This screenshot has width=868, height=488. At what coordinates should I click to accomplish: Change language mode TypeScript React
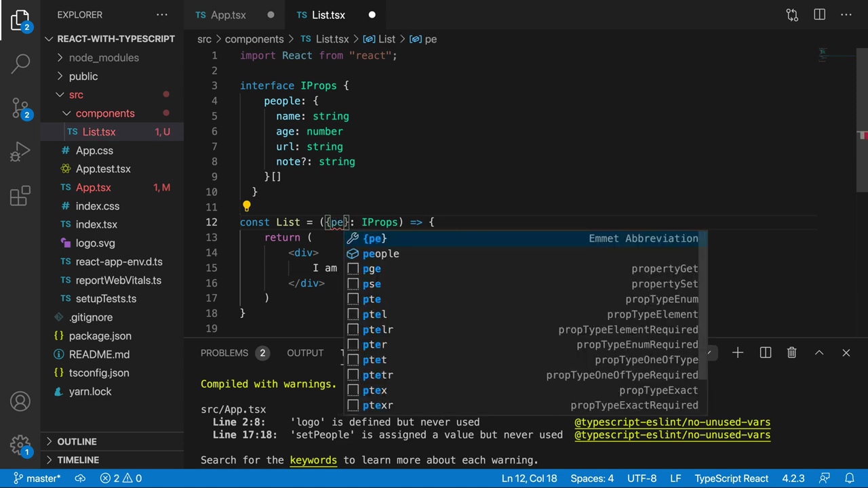point(731,479)
